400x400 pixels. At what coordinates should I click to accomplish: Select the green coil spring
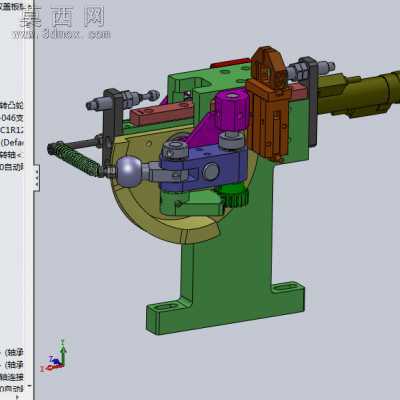[x=77, y=159]
